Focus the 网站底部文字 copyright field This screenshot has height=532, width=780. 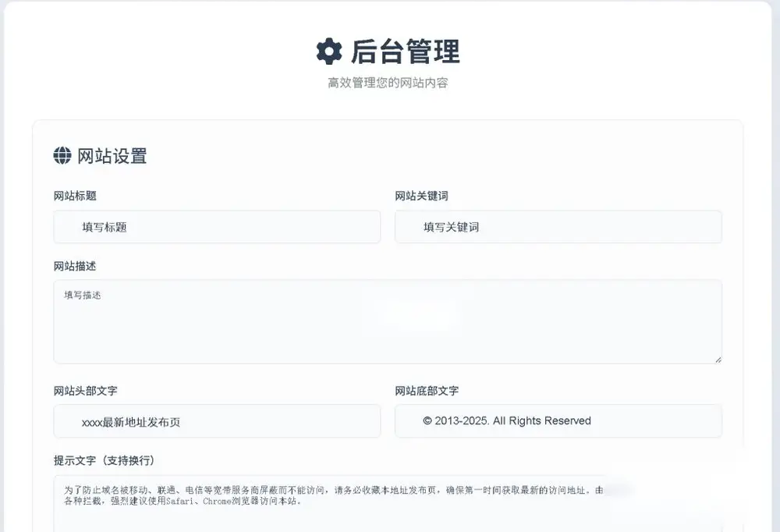point(558,421)
